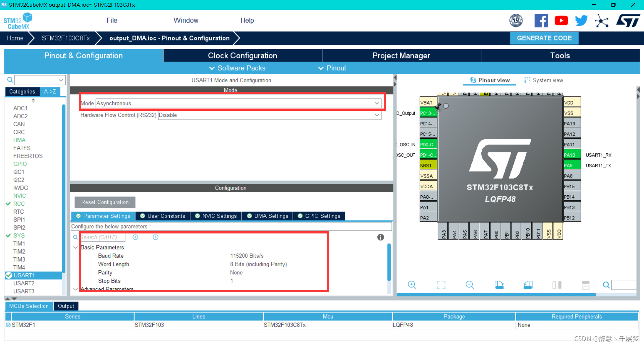The width and height of the screenshot is (644, 345).
Task: Switch peripheral list to A->Z view
Action: [x=50, y=91]
